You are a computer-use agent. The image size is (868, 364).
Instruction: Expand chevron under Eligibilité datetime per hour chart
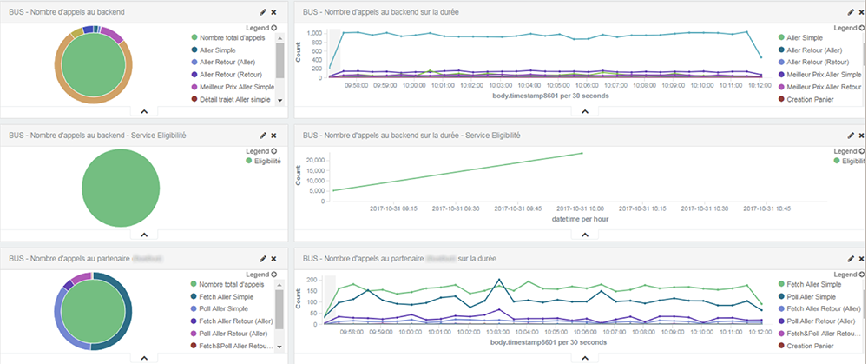click(x=584, y=235)
